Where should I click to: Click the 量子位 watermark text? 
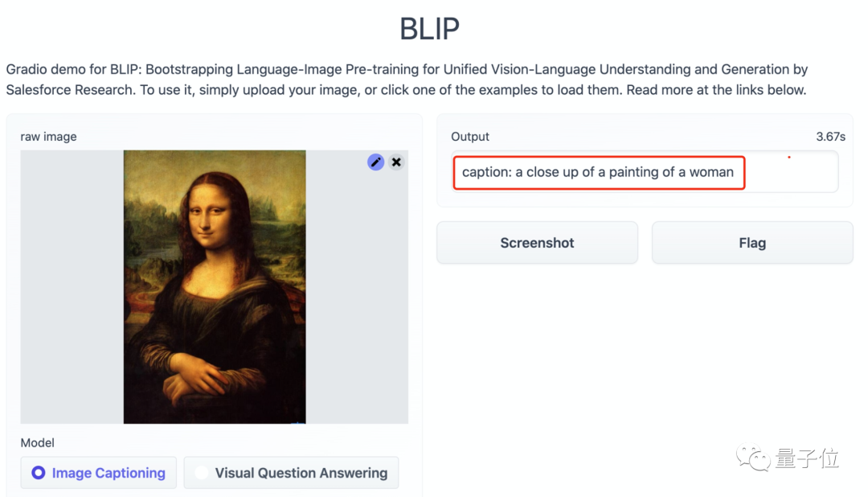pos(807,458)
